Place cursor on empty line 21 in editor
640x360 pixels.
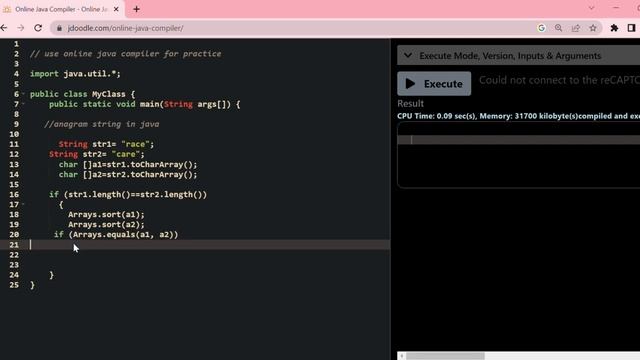tap(210, 244)
